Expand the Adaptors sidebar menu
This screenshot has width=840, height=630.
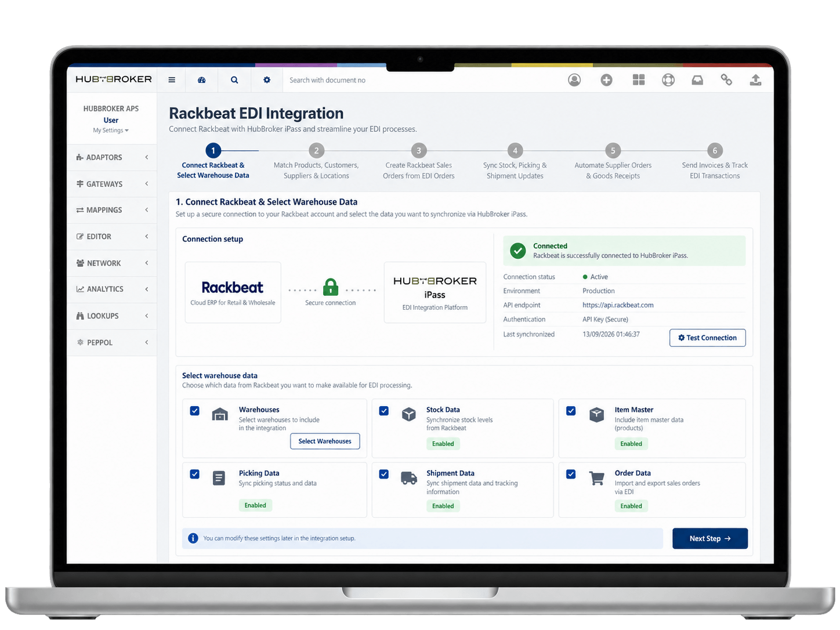(x=112, y=157)
